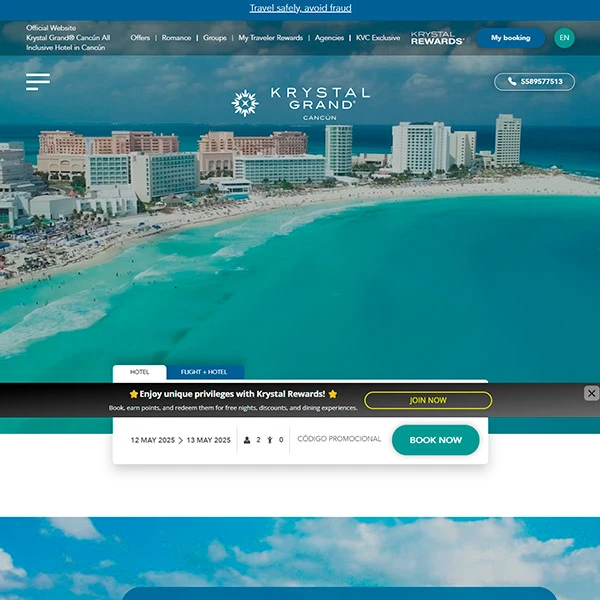Open the Romance menu item
The image size is (600, 600).
176,38
